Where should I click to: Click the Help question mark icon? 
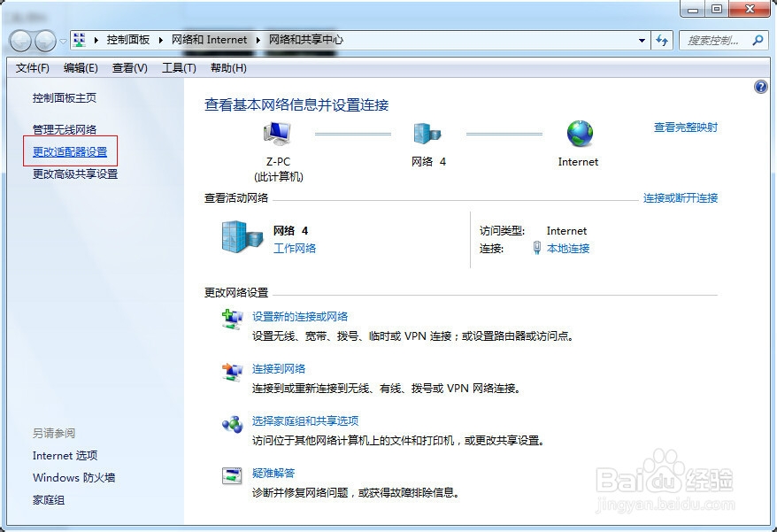[x=761, y=87]
